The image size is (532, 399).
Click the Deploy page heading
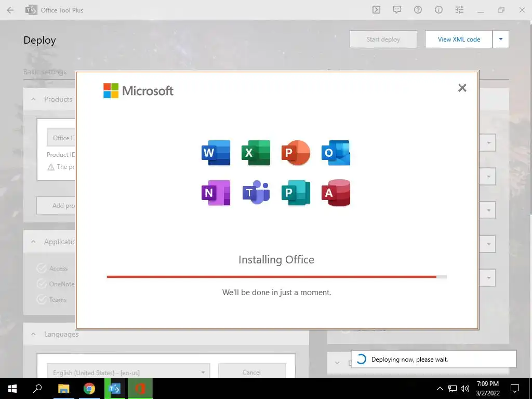pos(39,41)
